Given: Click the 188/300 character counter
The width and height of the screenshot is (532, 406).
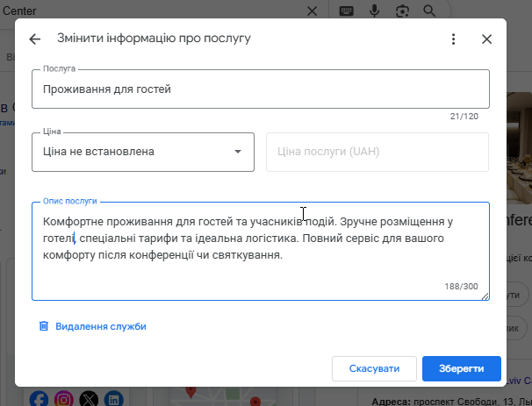Looking at the screenshot, I should click(x=461, y=287).
